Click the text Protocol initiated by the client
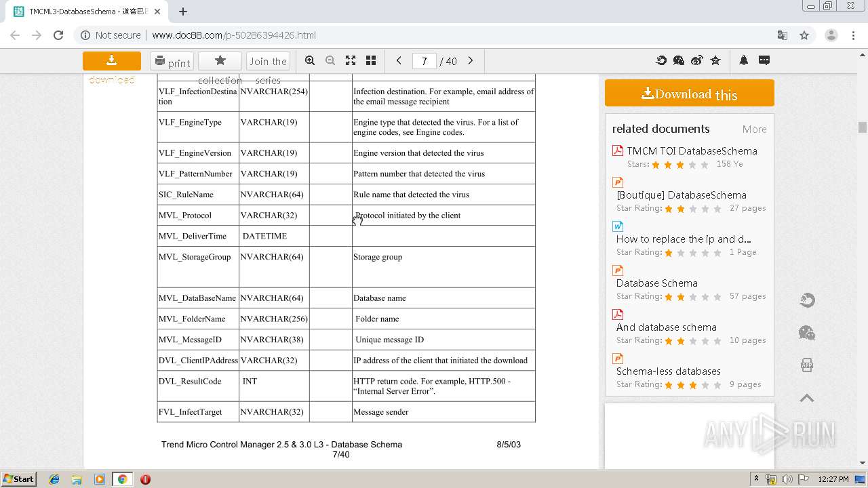This screenshot has width=868, height=488. (x=408, y=216)
